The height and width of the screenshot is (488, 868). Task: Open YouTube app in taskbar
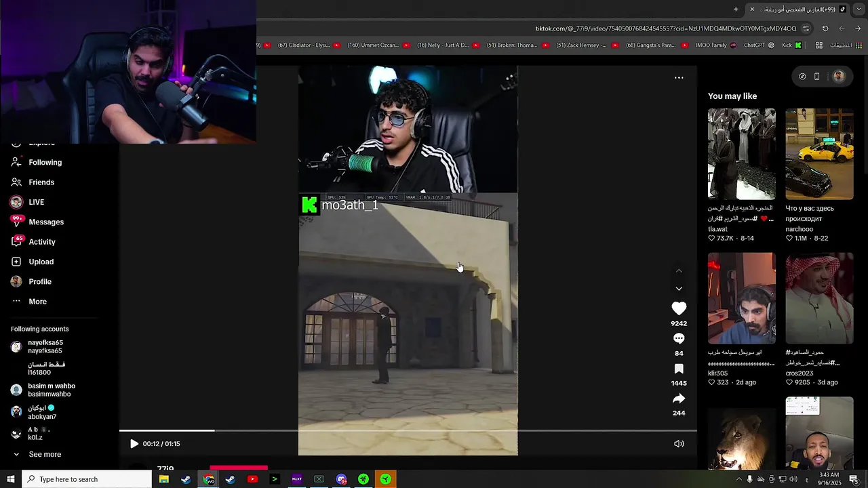252,479
